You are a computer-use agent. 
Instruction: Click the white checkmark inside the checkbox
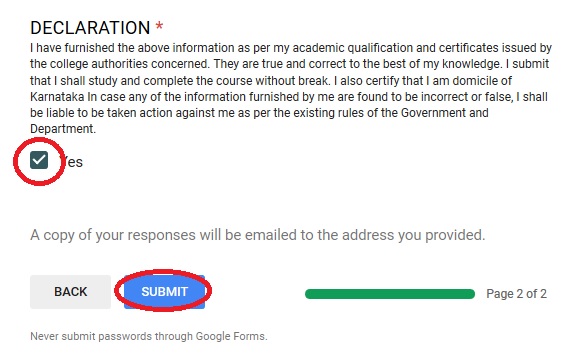[x=39, y=160]
